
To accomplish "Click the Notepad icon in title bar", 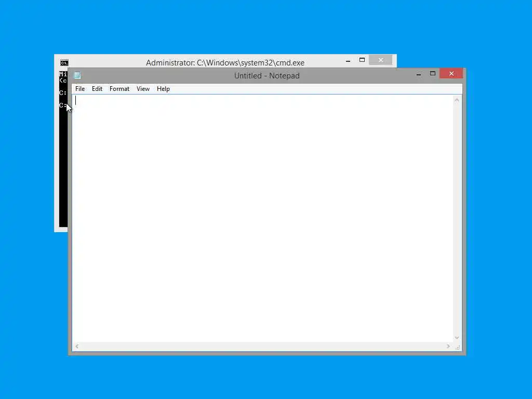I will (x=77, y=75).
